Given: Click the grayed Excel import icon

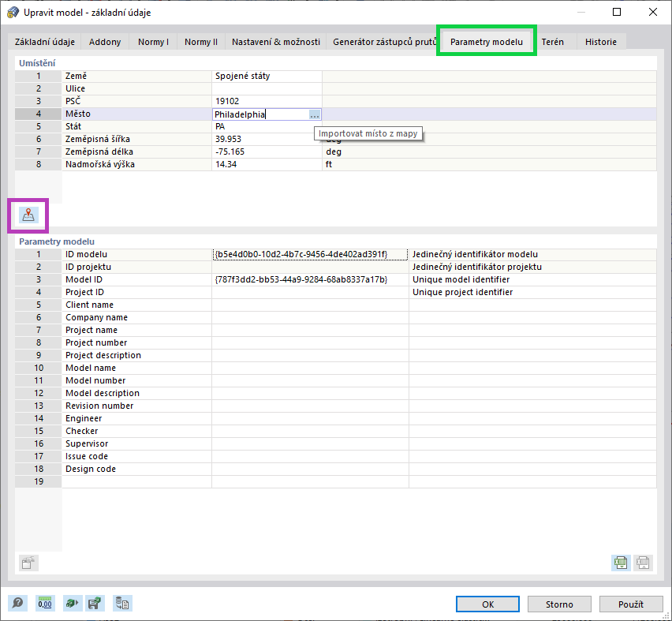Looking at the screenshot, I should point(643,563).
